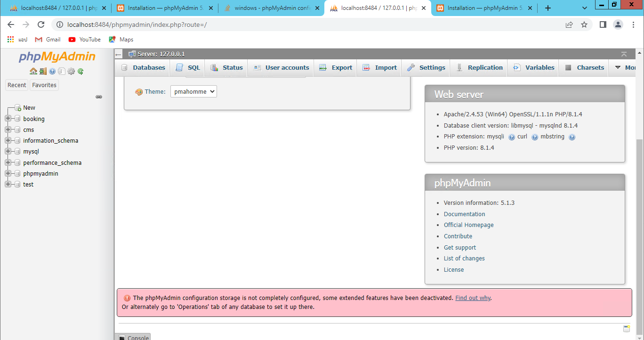Collapse navigation panel with left arrow icon

(119, 55)
